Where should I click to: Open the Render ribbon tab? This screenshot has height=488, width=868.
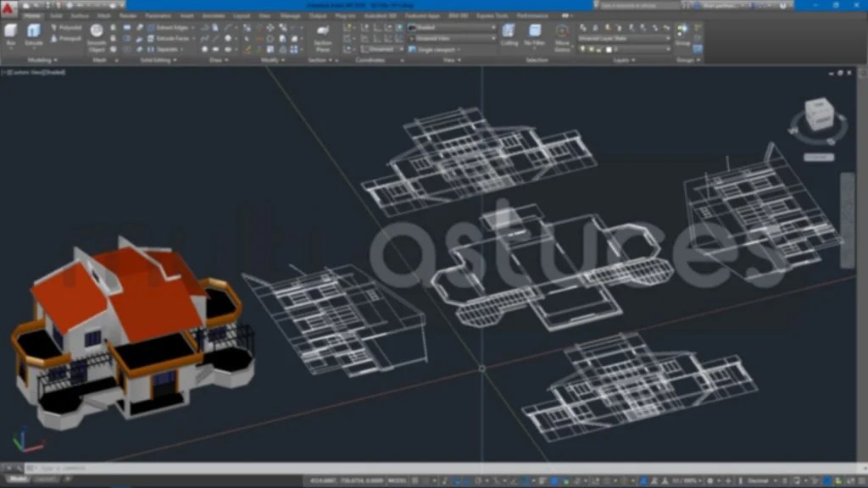tap(128, 16)
